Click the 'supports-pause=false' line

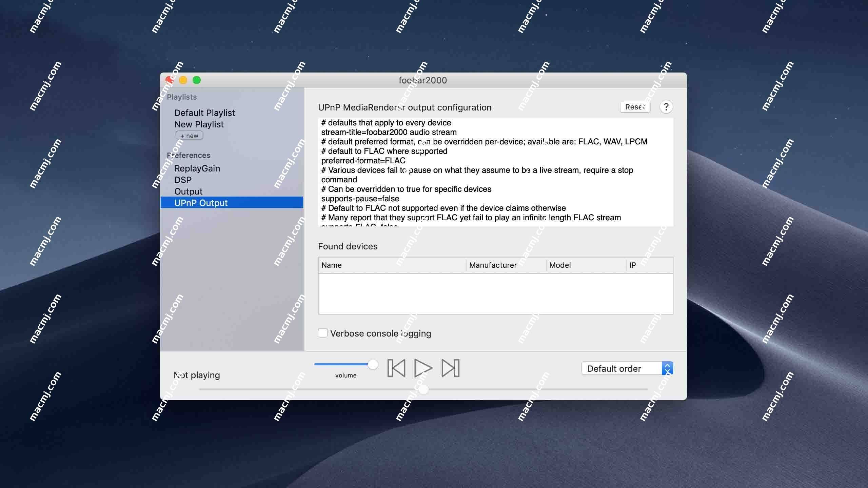[x=360, y=199]
